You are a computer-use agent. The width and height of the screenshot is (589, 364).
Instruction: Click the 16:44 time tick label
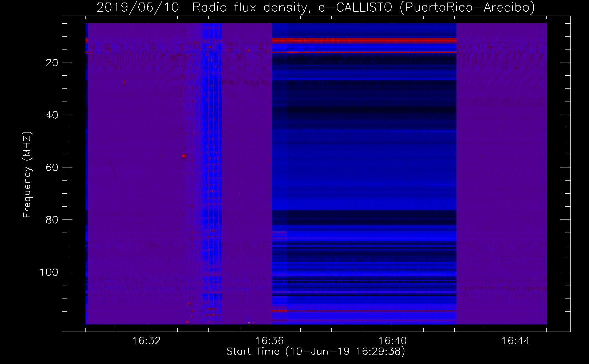[x=516, y=341]
